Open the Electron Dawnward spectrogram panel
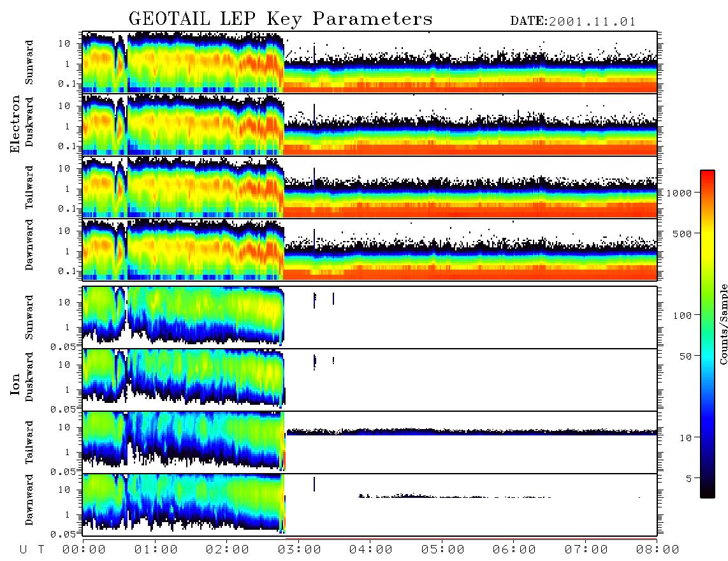Screen dimensions: 728x561 [x=370, y=249]
